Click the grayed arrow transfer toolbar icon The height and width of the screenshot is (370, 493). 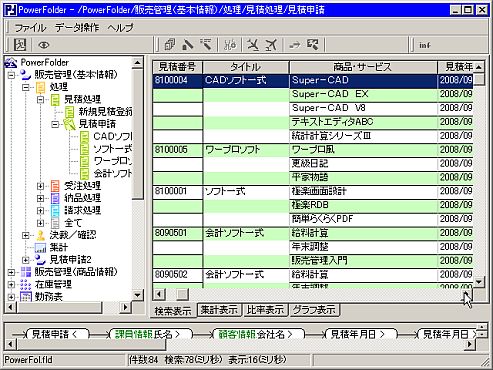(295, 45)
